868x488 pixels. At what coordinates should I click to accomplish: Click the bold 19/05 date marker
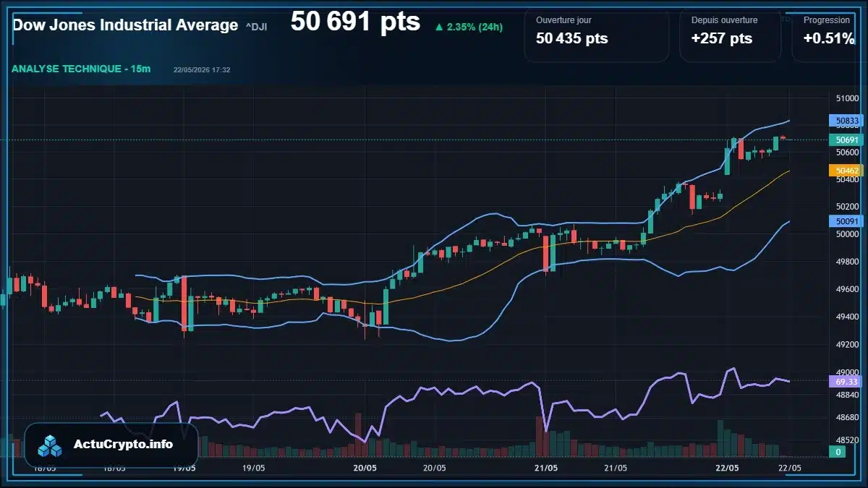184,468
